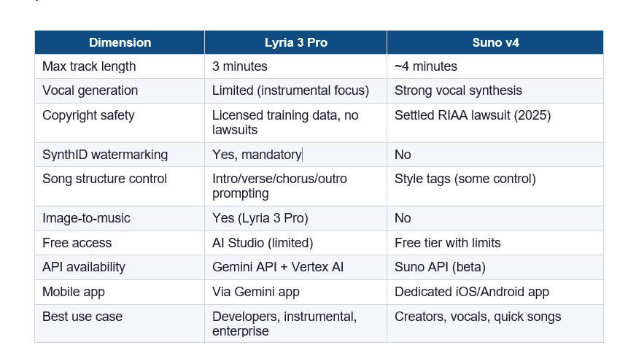Place cursor in "Yes, mandatory" cell
The height and width of the screenshot is (364, 636).
click(257, 155)
